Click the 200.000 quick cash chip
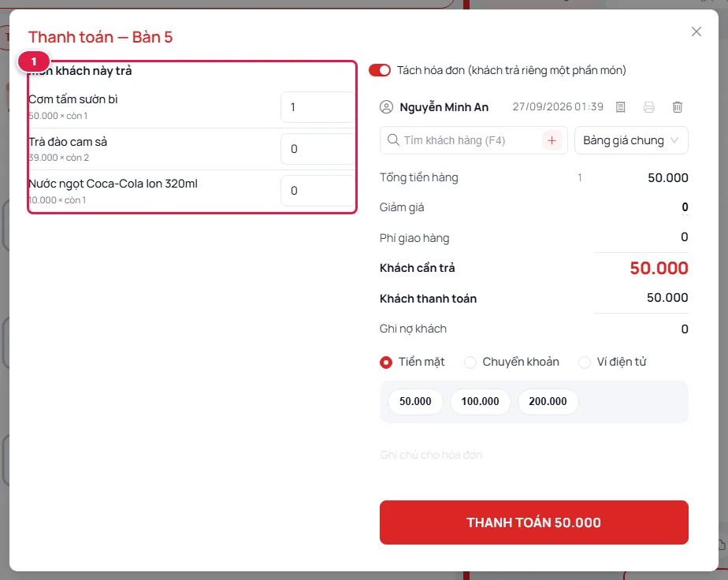 click(548, 401)
